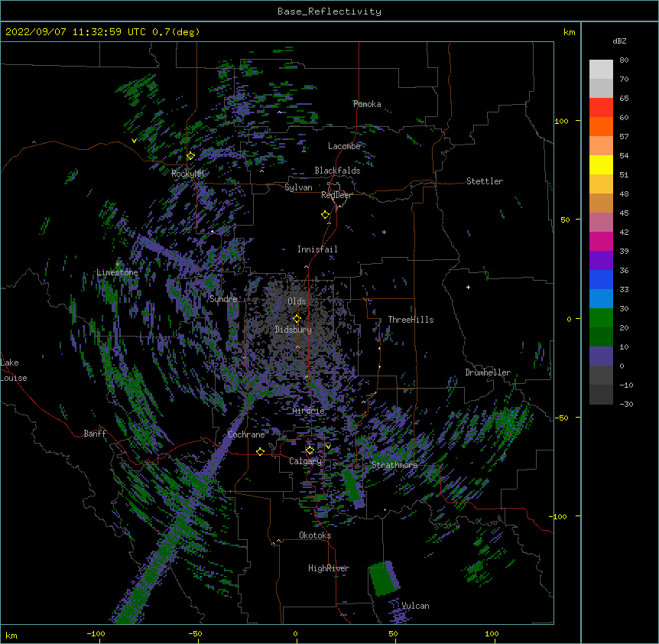The width and height of the screenshot is (659, 644).
Task: Click the -100 tick on the bottom axis
Action: (96, 634)
